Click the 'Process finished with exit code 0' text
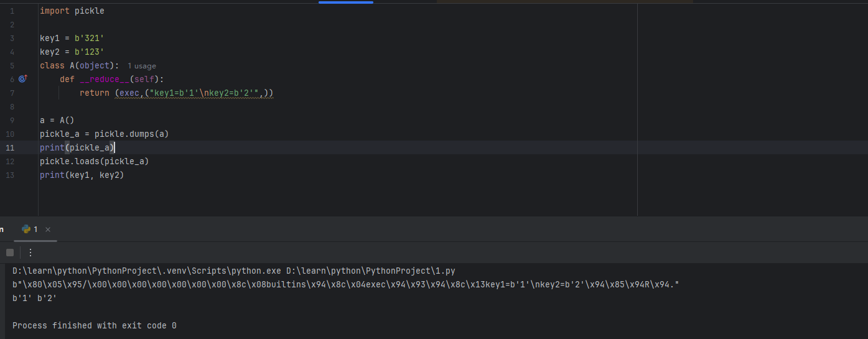868x339 pixels. [x=95, y=326]
